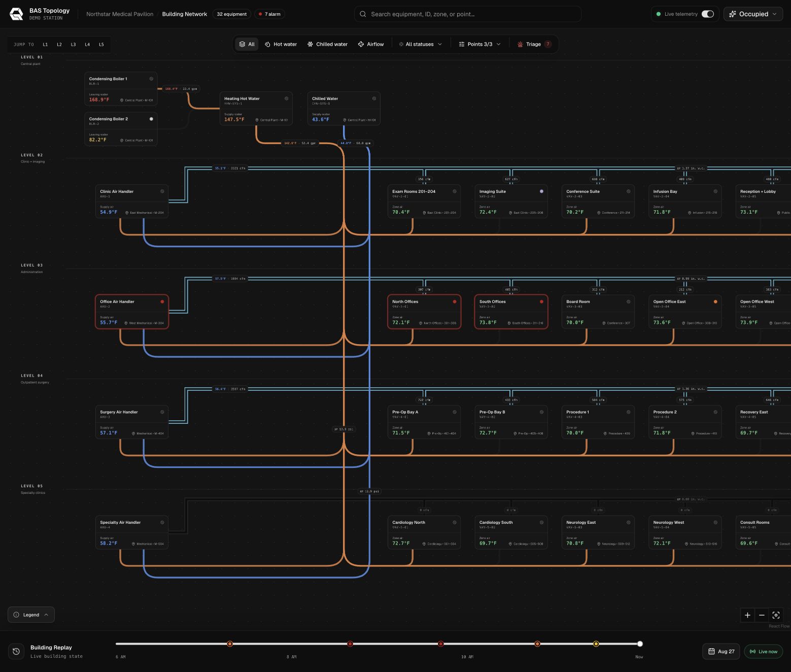Image resolution: width=791 pixels, height=672 pixels.
Task: Click the Legend info icon
Action: pyautogui.click(x=16, y=615)
